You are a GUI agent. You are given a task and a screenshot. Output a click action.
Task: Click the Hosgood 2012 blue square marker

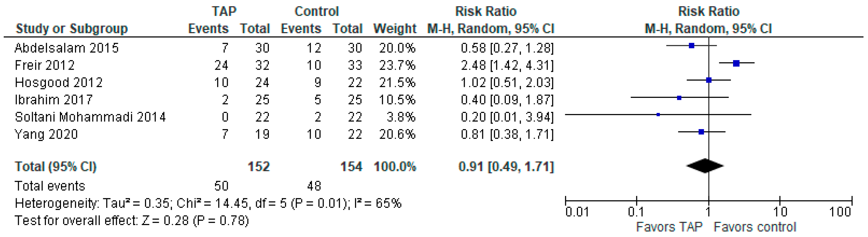709,80
